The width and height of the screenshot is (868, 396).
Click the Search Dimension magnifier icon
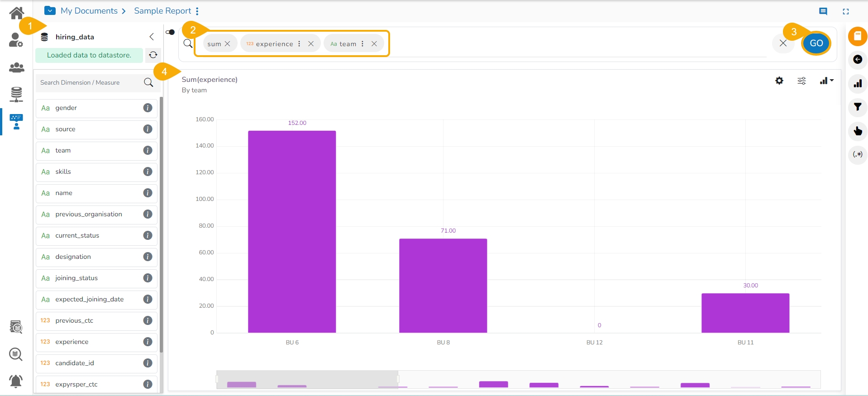click(148, 82)
